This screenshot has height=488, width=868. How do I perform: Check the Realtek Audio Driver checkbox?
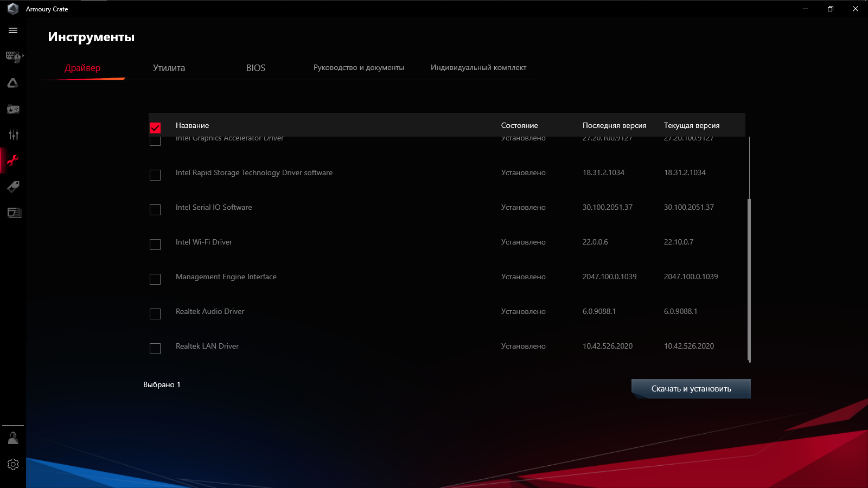(155, 314)
